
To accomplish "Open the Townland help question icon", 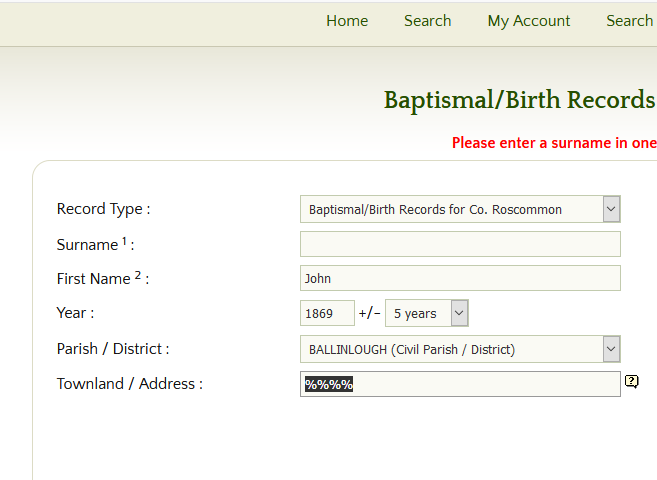I will coord(631,381).
